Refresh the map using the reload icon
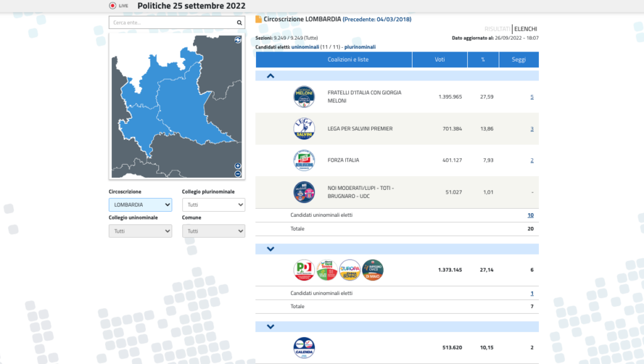The height and width of the screenshot is (364, 644). click(x=238, y=40)
